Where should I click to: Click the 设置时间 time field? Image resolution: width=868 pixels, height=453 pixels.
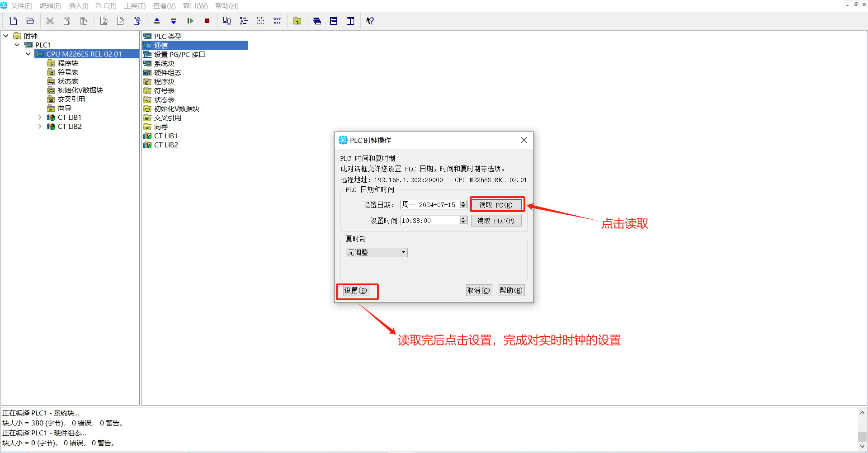coord(430,220)
